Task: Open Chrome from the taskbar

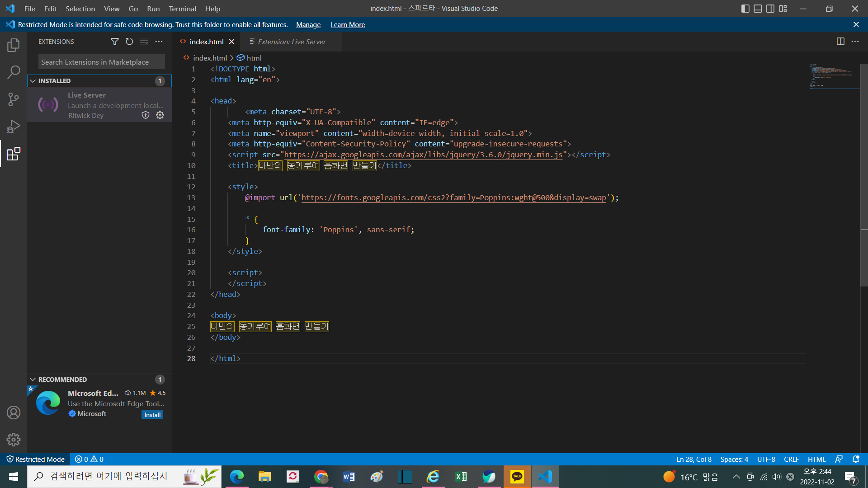Action: (321, 477)
